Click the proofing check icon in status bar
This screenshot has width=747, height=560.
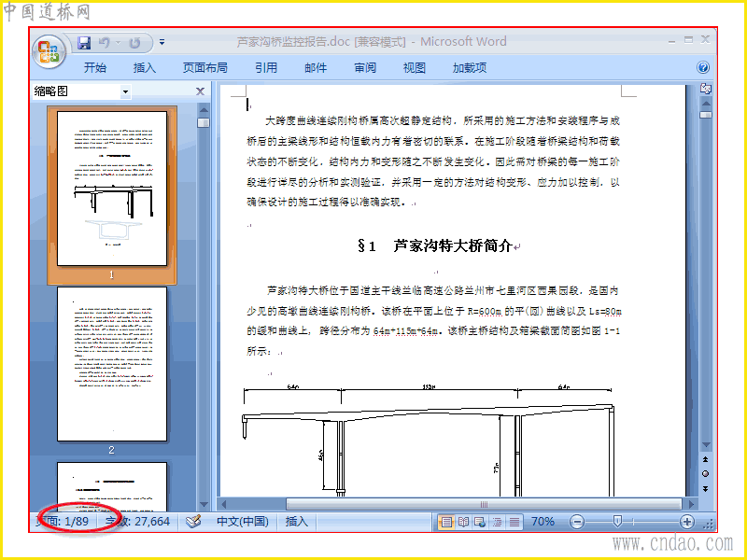pyautogui.click(x=193, y=522)
